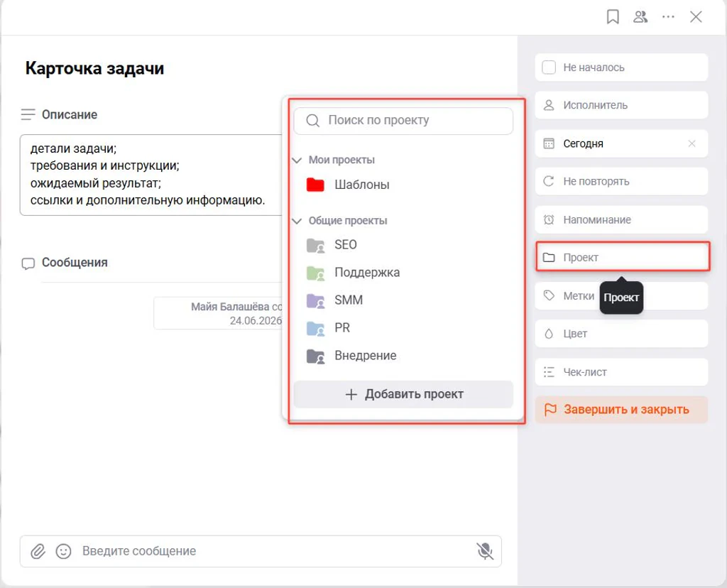The width and height of the screenshot is (727, 588).
Task: Open the participants icon in the header
Action: [640, 17]
